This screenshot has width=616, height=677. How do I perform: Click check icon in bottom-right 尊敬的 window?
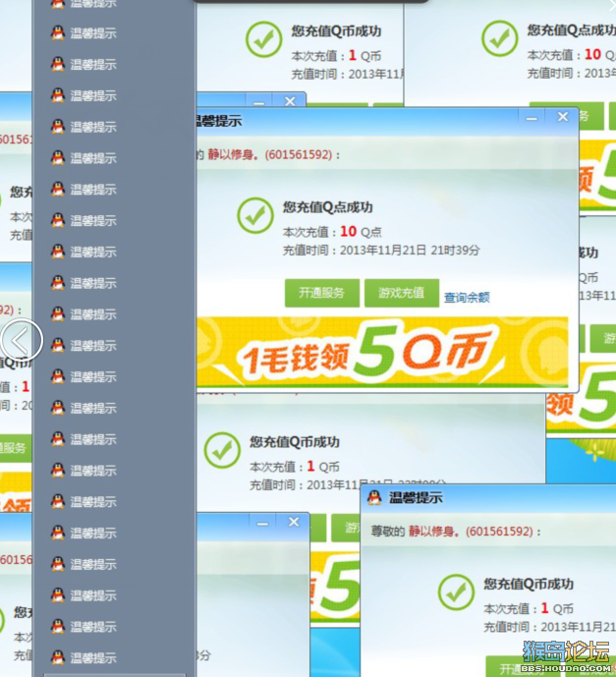pyautogui.click(x=456, y=592)
